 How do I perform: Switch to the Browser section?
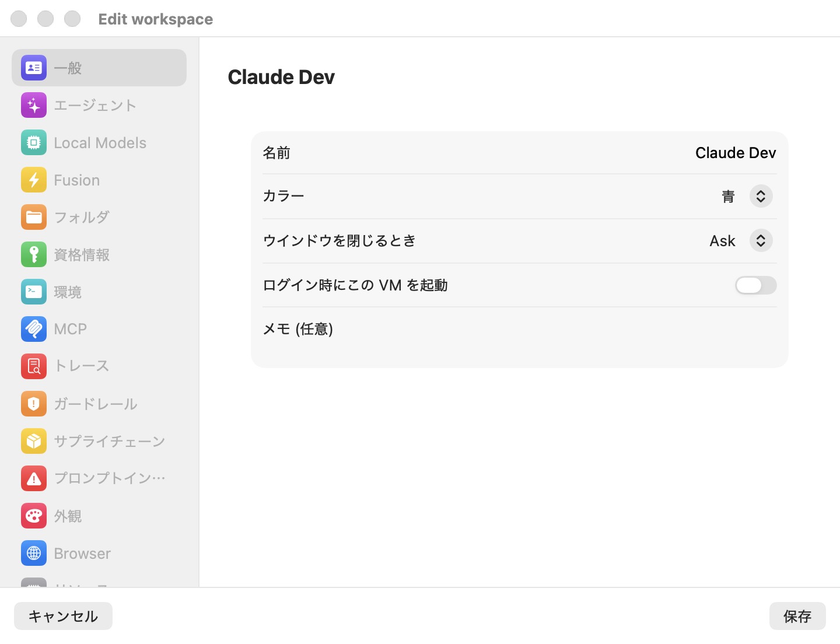pos(99,554)
